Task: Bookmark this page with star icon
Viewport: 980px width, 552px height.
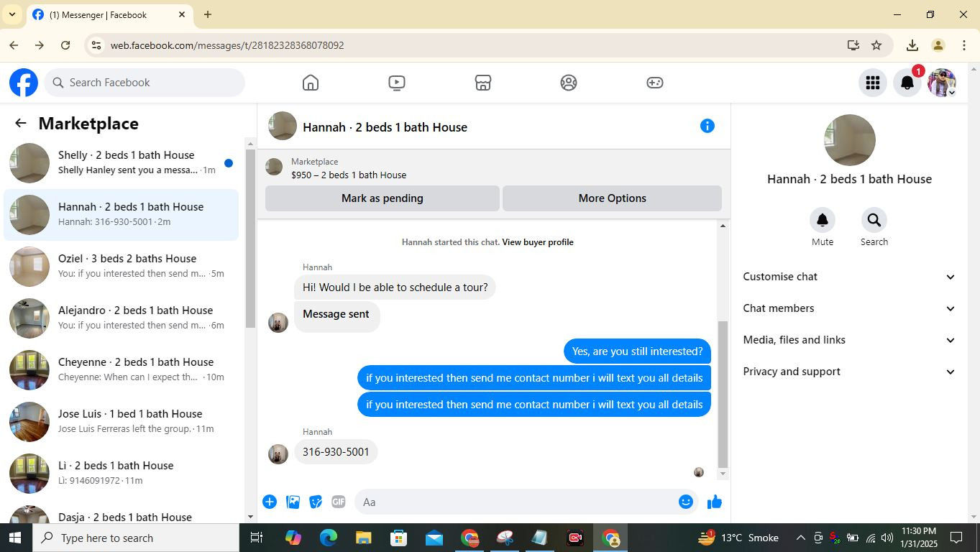Action: (x=876, y=45)
